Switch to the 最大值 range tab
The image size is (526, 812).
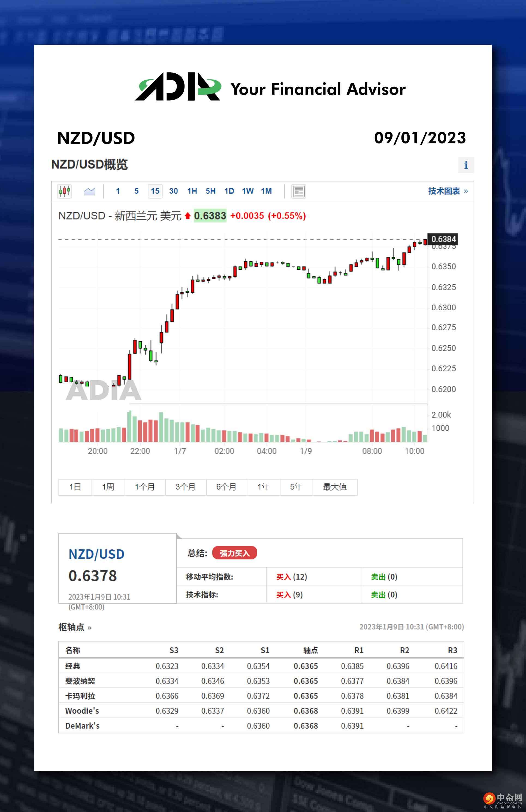coord(335,487)
